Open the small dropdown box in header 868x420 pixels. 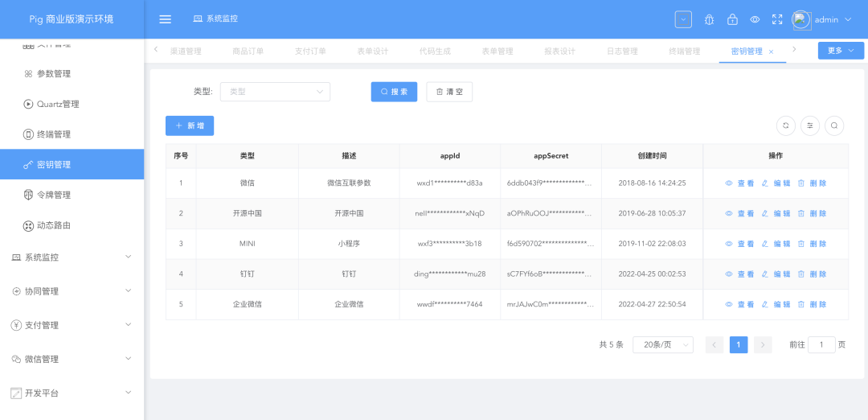[683, 19]
